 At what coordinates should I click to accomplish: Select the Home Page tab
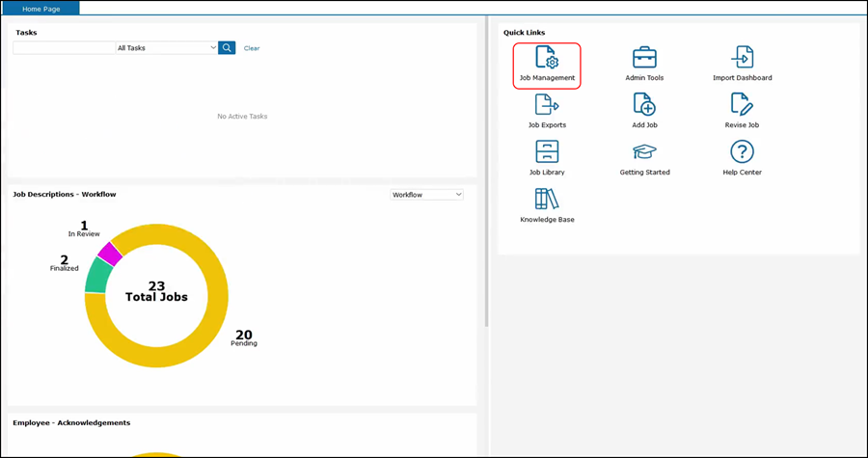click(x=40, y=9)
